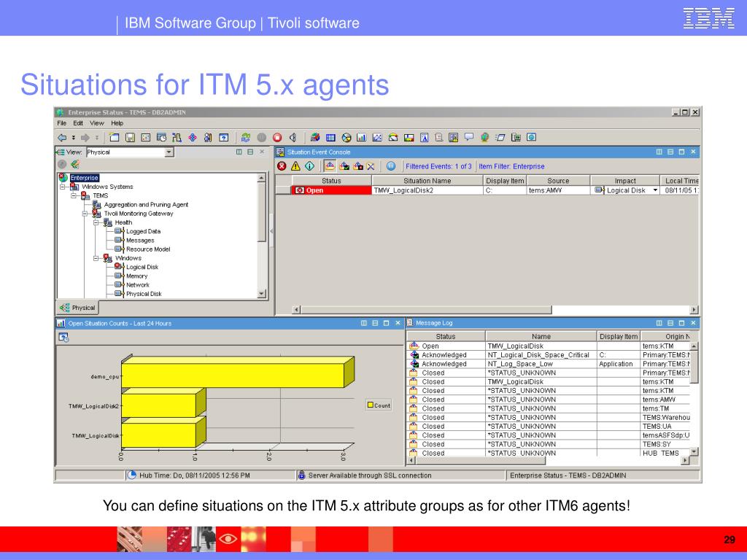The height and width of the screenshot is (560, 747).
Task: Select the Notepad view icon with letter A
Action: point(424,138)
